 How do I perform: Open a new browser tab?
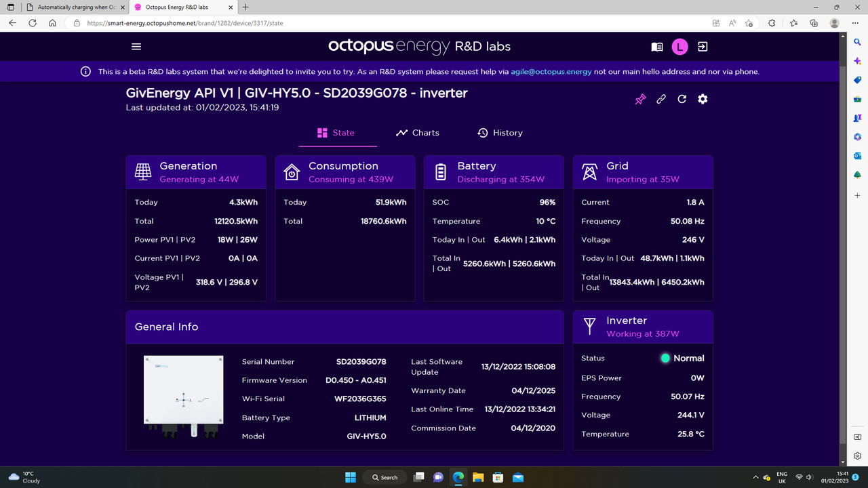pyautogui.click(x=245, y=7)
